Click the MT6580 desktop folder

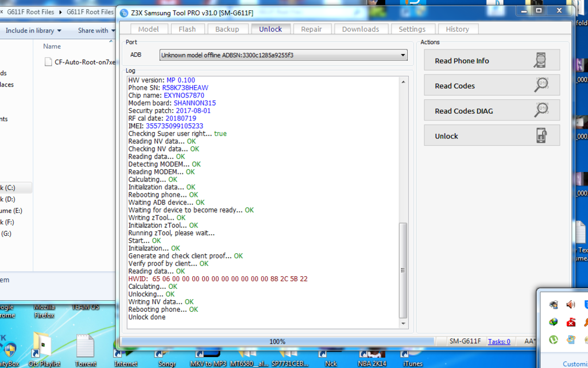[249, 358]
